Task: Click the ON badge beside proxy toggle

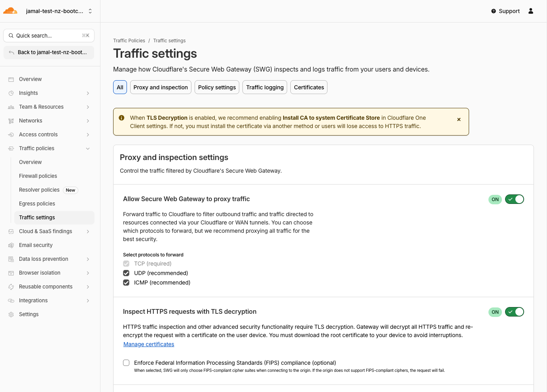Action: [495, 200]
